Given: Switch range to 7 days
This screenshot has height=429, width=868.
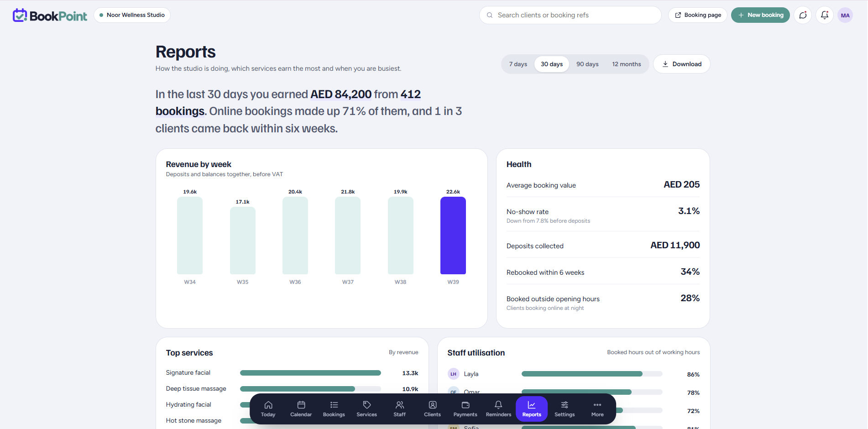Looking at the screenshot, I should point(518,64).
